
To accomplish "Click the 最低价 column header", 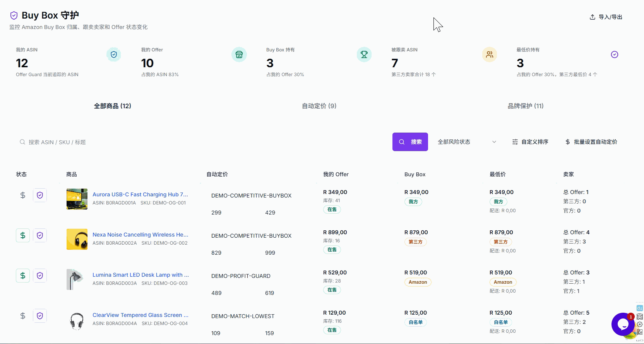I will click(x=498, y=174).
